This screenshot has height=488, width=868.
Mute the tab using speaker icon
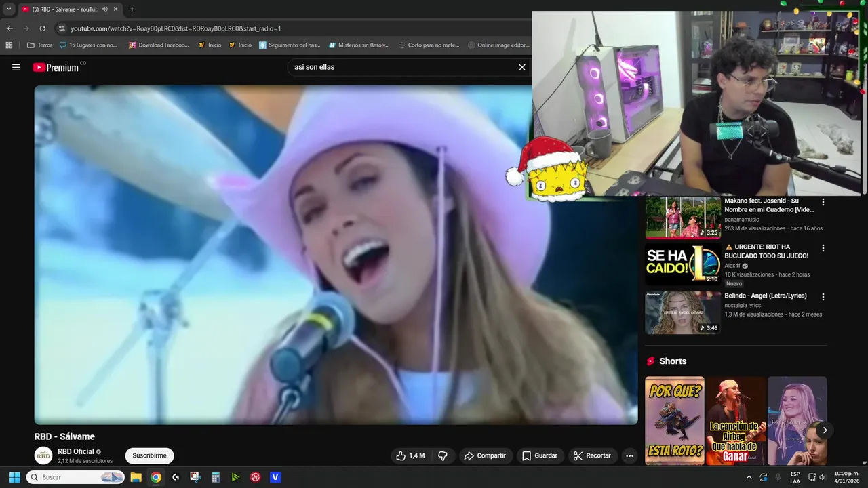104,9
